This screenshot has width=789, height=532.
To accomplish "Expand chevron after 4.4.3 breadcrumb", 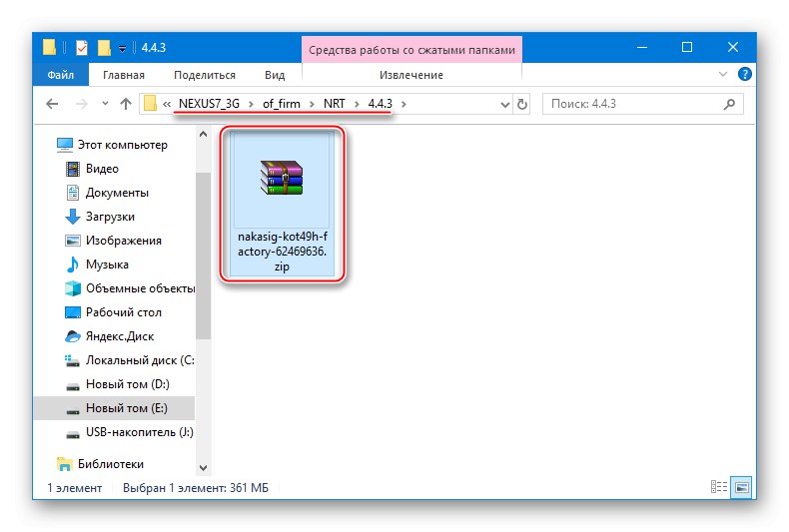I will point(404,104).
